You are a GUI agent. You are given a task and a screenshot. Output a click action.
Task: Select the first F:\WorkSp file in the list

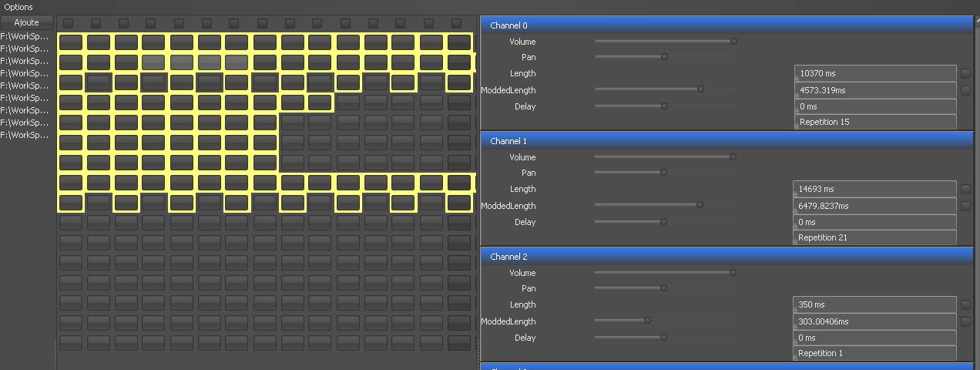click(25, 36)
